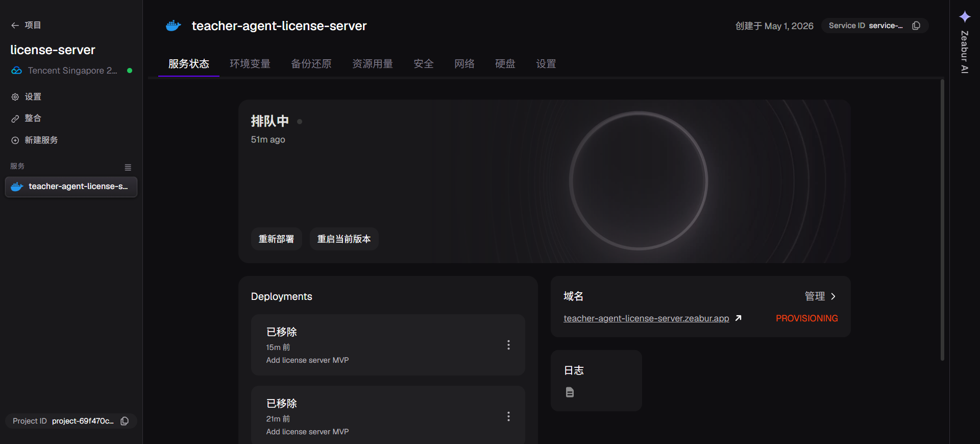Open the 设置 gear icon in sidebar

(15, 97)
